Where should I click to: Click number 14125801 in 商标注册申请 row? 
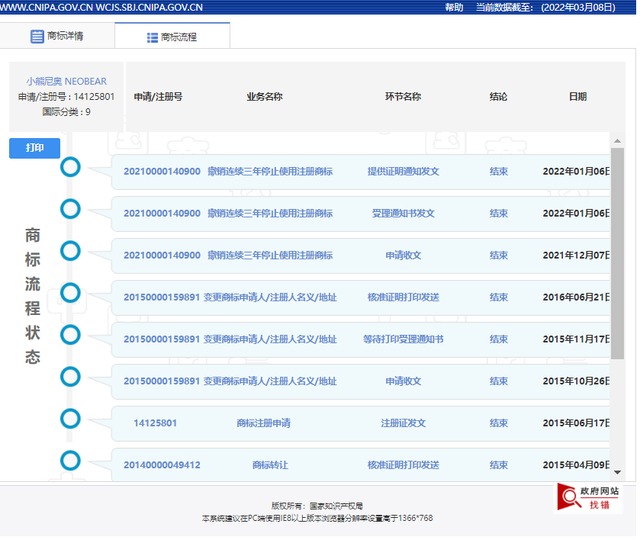[155, 423]
